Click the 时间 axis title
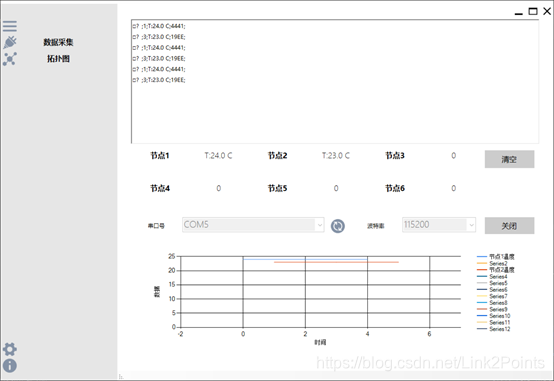The height and width of the screenshot is (381, 554). coord(320,342)
